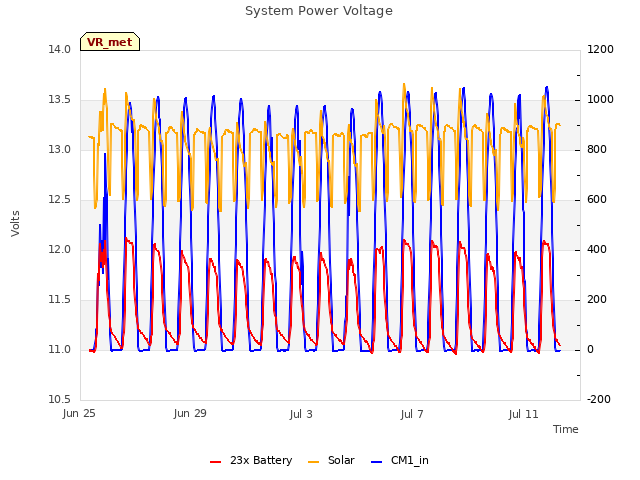Toggle the CM1_in legend entry
The height and width of the screenshot is (480, 640).
pyautogui.click(x=400, y=460)
